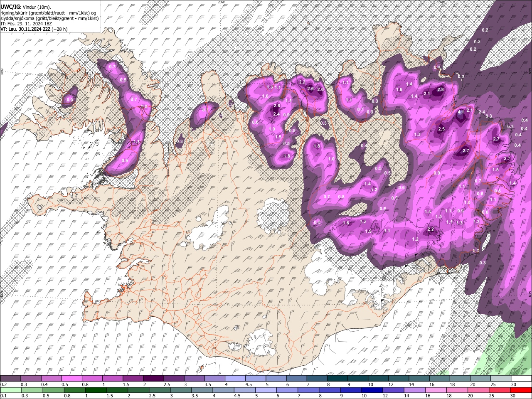The width and height of the screenshot is (532, 399).
Task: Click the 20W longitude label
Action: coord(221,2)
